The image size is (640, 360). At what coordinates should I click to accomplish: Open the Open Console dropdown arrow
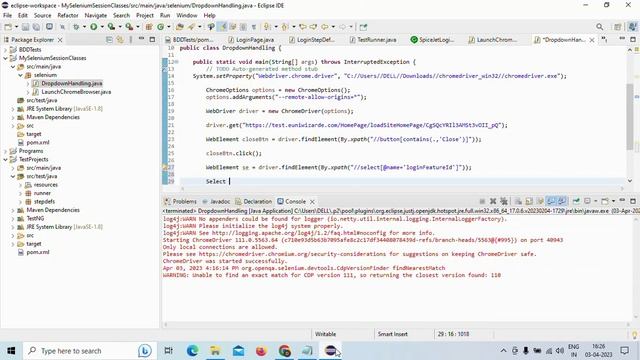(x=613, y=201)
